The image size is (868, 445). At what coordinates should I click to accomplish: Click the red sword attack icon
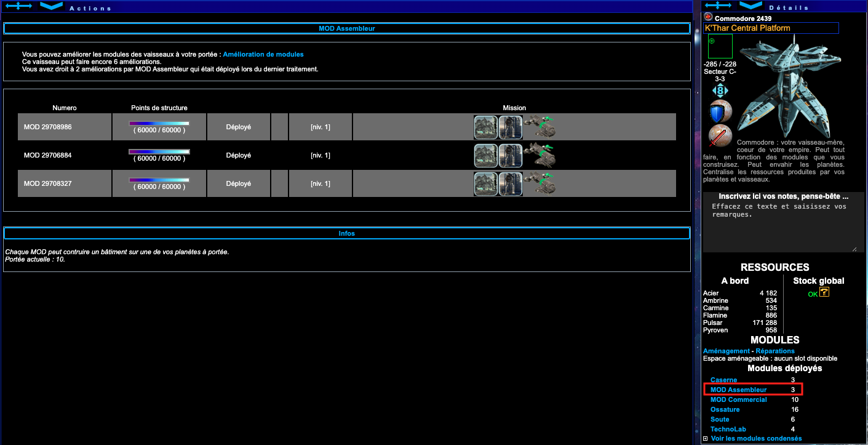[719, 136]
